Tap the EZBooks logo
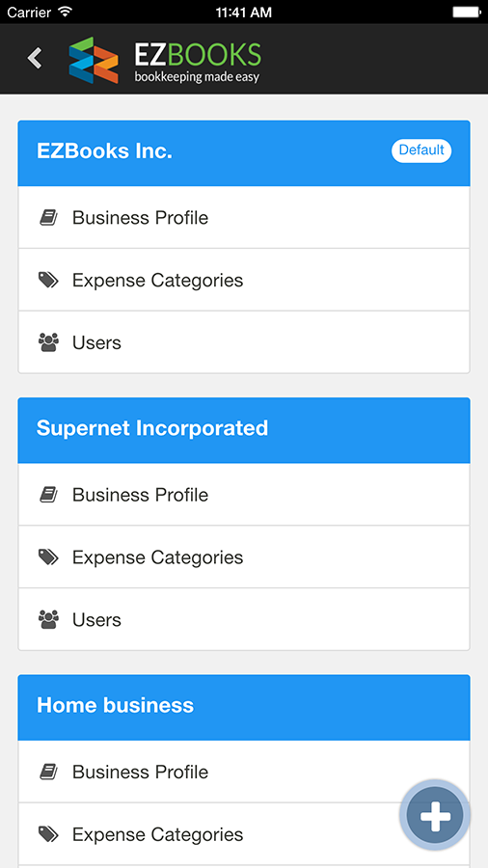The image size is (488, 868). tap(165, 61)
